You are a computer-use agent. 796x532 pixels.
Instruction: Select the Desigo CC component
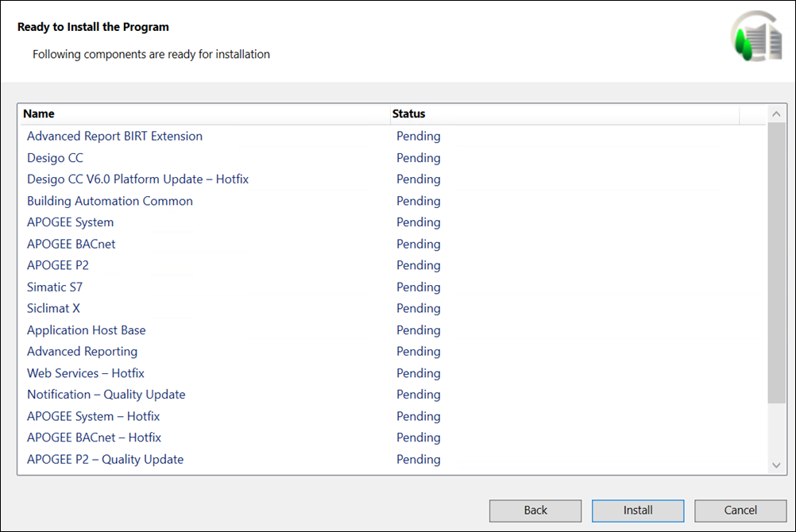pos(55,158)
